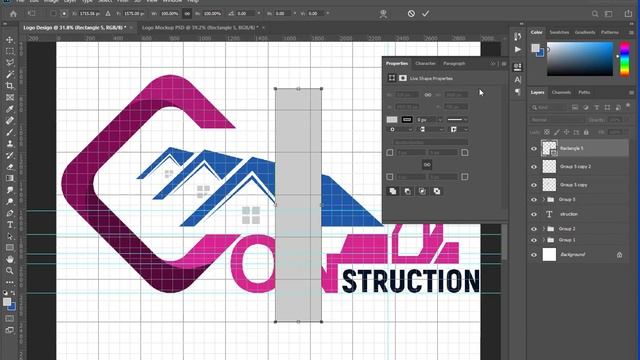Click the shape fill color swatch in Properties

tap(392, 120)
